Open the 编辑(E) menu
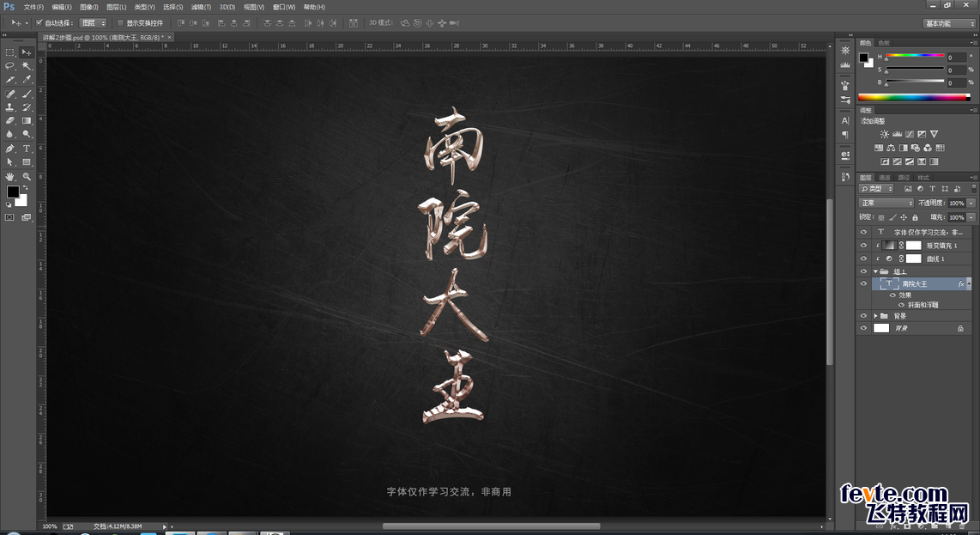Image resolution: width=980 pixels, height=535 pixels. [x=61, y=7]
